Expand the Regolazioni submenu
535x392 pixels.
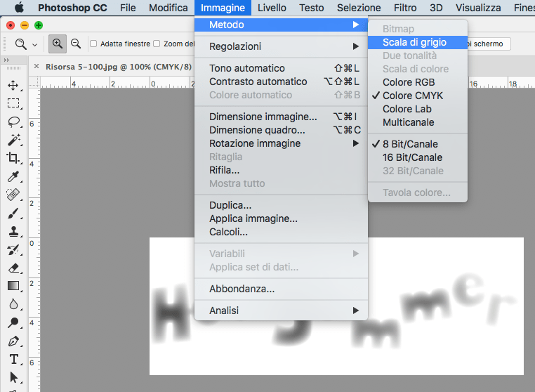(281, 46)
